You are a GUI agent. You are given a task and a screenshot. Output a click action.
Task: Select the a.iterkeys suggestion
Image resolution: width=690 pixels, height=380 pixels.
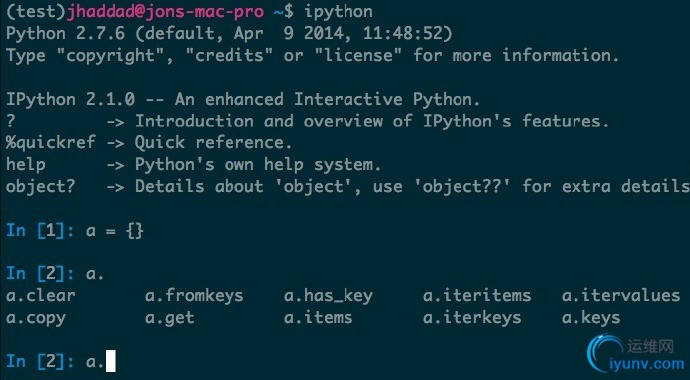tap(472, 318)
